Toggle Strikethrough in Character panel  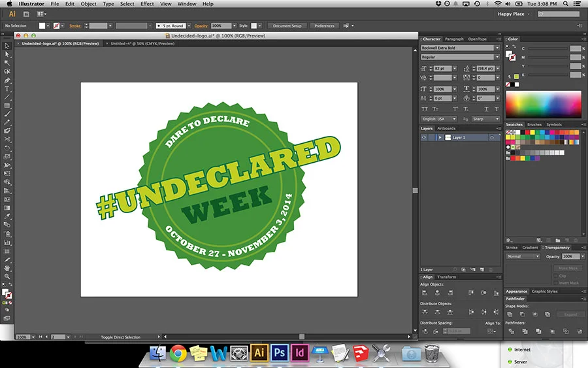(x=497, y=109)
